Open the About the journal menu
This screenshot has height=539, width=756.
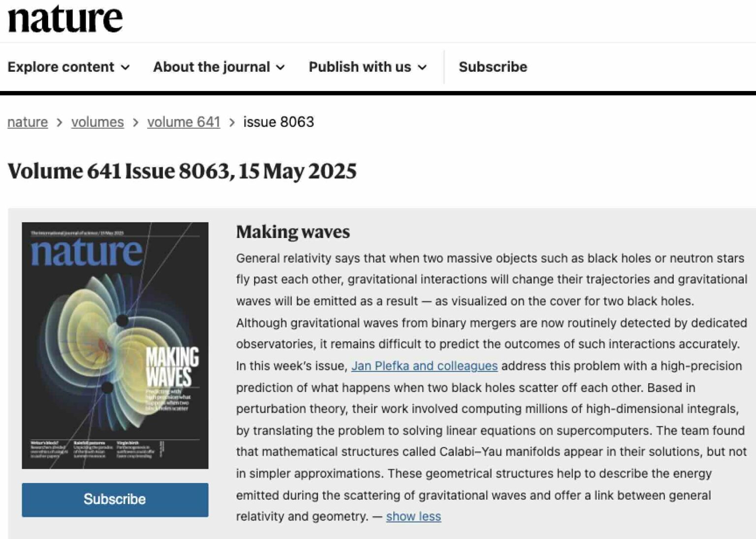211,67
